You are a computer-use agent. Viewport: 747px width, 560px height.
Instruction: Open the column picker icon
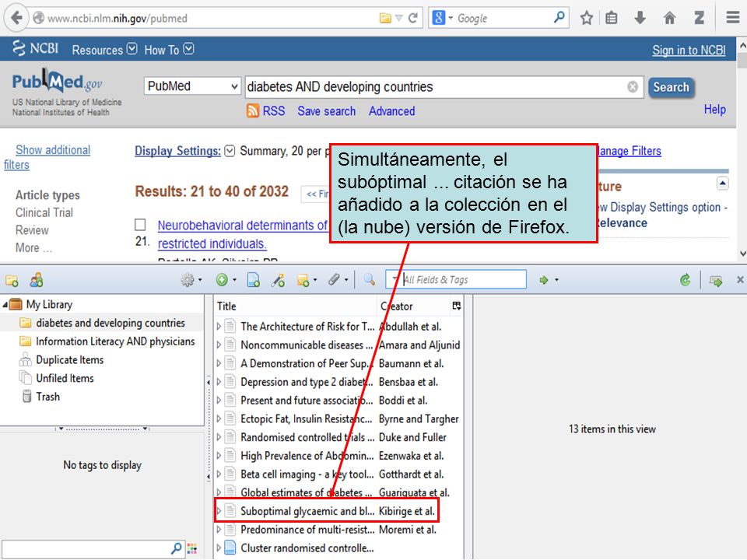(457, 306)
